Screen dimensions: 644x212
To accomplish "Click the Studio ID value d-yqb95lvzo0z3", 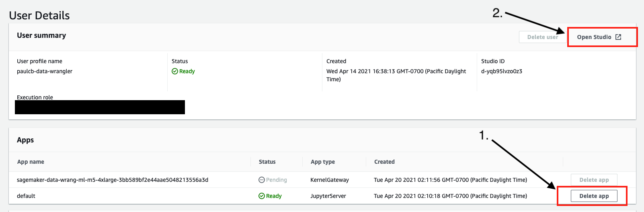I will pyautogui.click(x=501, y=71).
